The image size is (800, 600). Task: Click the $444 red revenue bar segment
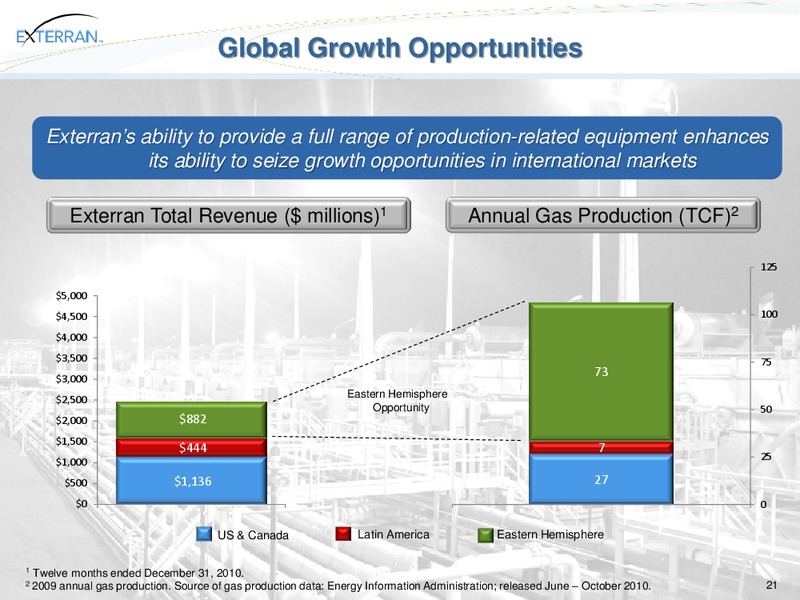(192, 447)
